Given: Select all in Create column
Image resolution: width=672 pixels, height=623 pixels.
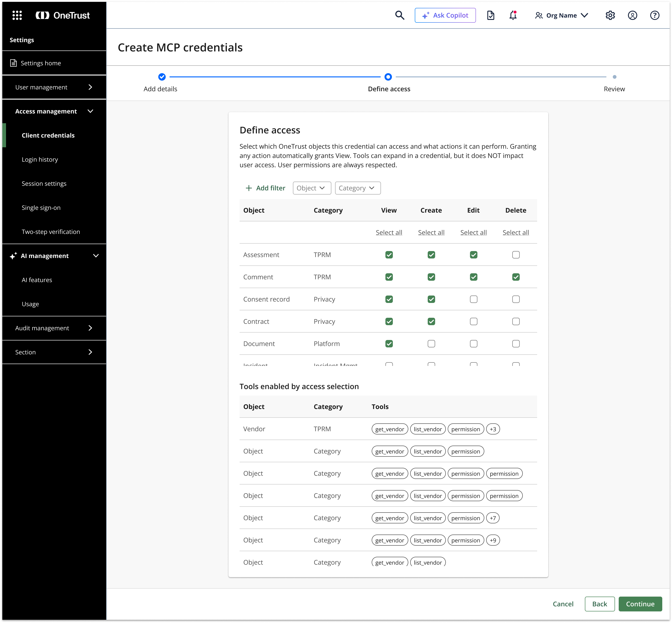Looking at the screenshot, I should [431, 233].
